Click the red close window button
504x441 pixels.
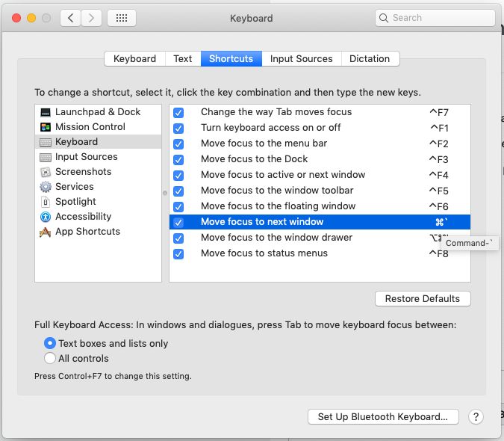click(16, 18)
